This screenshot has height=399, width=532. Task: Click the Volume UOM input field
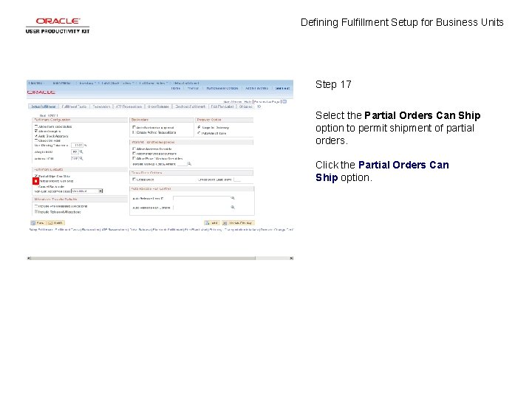(75, 158)
